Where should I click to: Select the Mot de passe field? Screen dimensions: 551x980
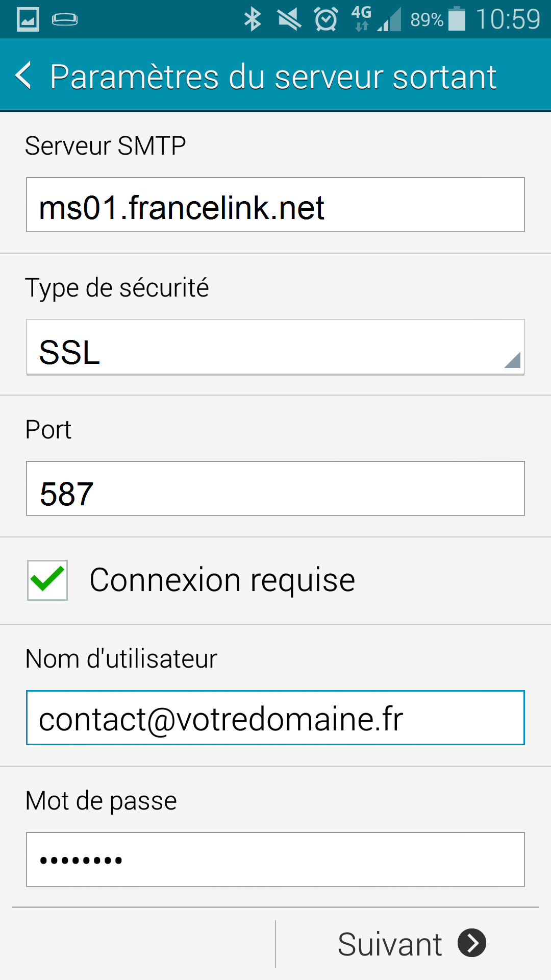tap(274, 859)
